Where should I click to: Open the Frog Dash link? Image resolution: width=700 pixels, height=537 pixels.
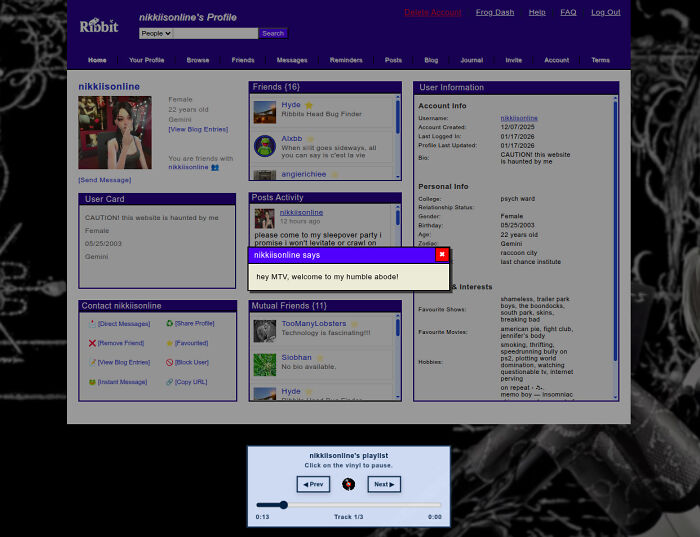(x=495, y=12)
